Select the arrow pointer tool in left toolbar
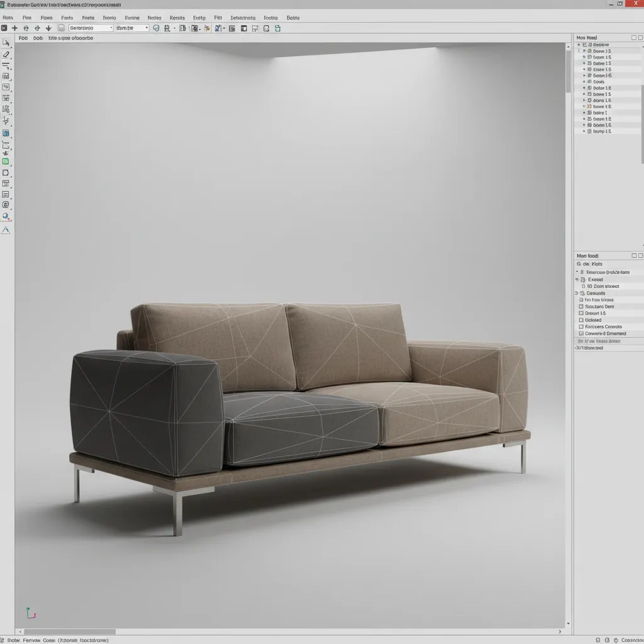This screenshot has height=644, width=644. 6,43
